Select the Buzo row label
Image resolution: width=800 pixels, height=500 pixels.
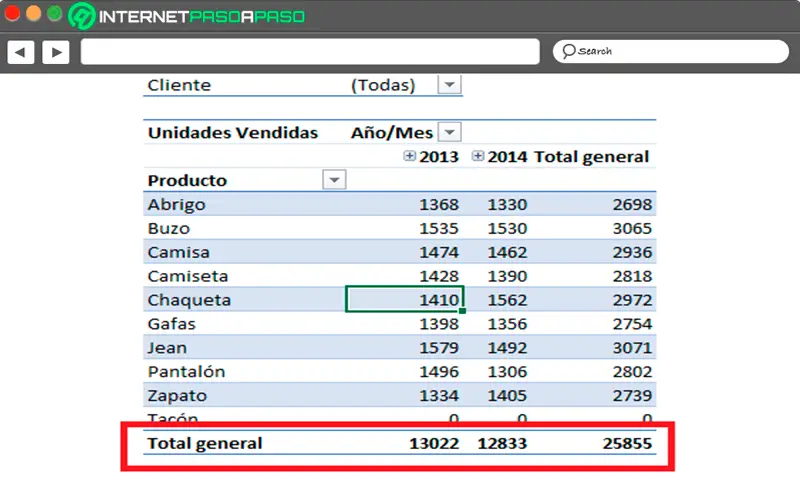click(x=168, y=228)
